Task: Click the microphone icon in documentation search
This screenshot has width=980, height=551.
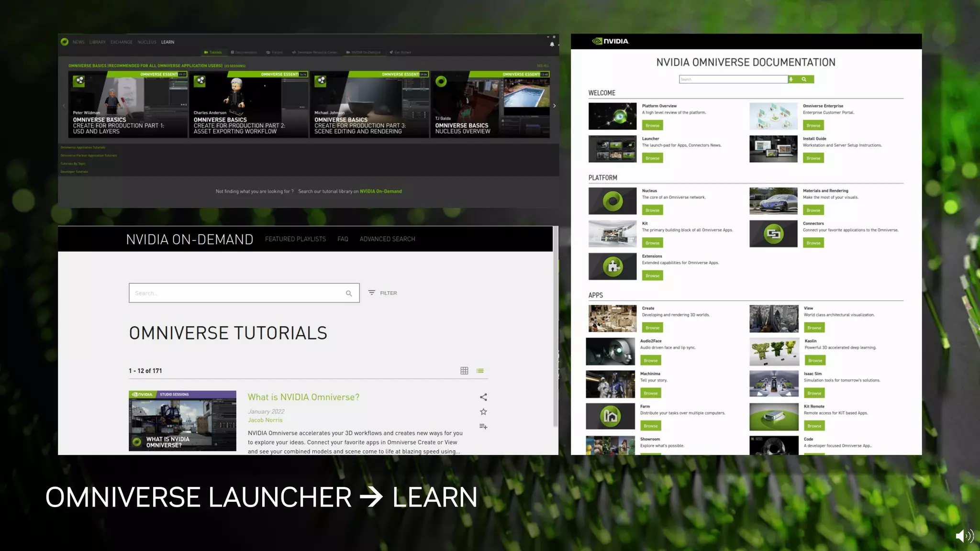Action: click(x=791, y=79)
